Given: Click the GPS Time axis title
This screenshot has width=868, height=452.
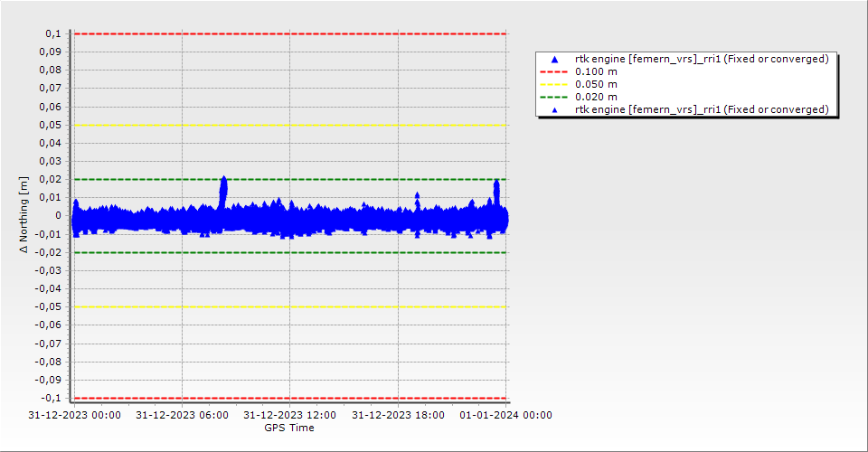Looking at the screenshot, I should click(x=289, y=428).
